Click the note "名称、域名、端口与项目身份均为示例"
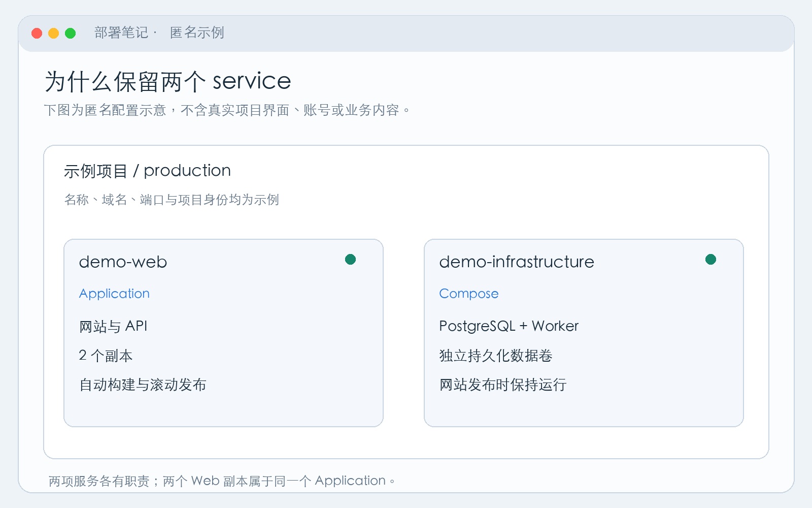812x508 pixels. [x=172, y=200]
